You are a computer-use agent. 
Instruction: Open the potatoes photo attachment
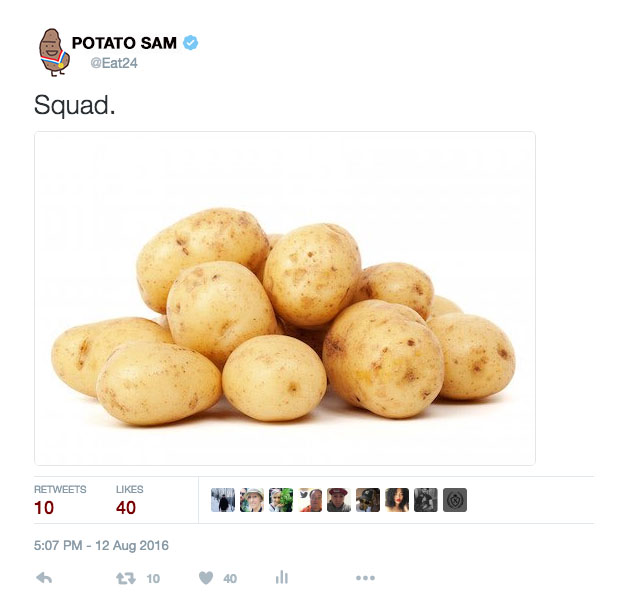click(x=285, y=298)
